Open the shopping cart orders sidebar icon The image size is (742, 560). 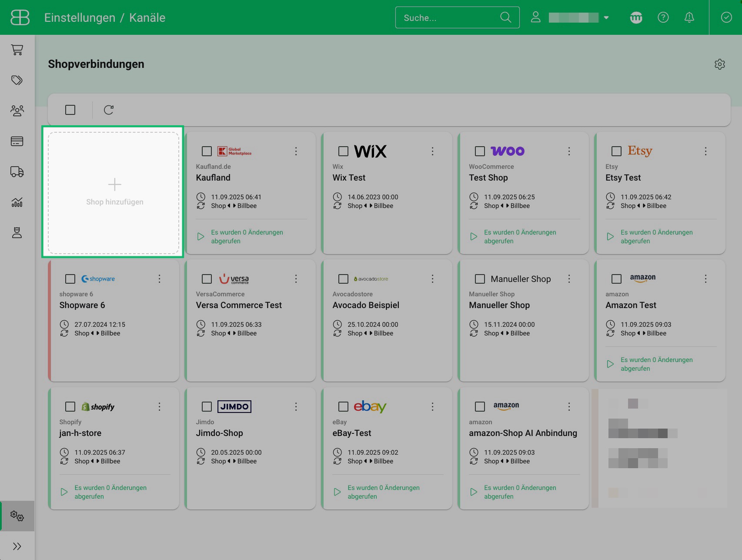pos(17,50)
